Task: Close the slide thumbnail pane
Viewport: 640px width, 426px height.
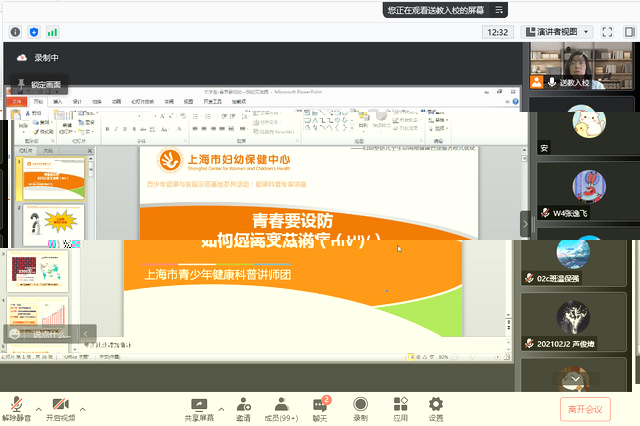Action: [90, 151]
